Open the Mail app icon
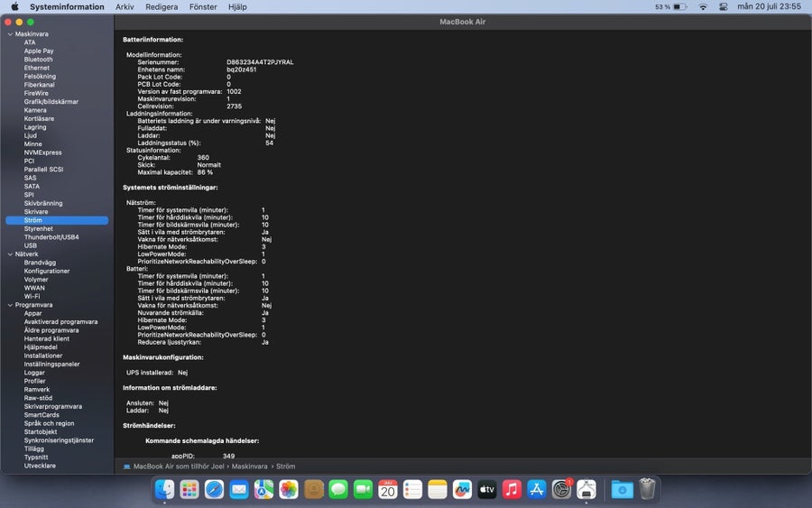Image resolution: width=812 pixels, height=508 pixels. click(x=239, y=489)
